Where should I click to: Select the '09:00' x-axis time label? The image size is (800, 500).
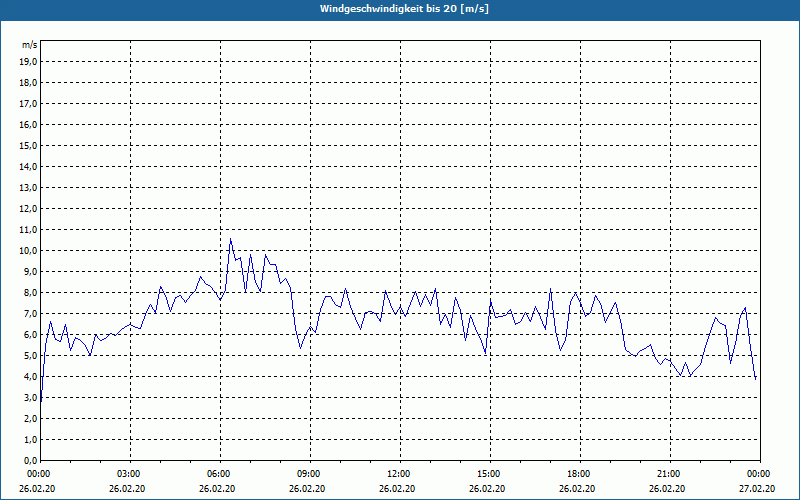pos(308,474)
